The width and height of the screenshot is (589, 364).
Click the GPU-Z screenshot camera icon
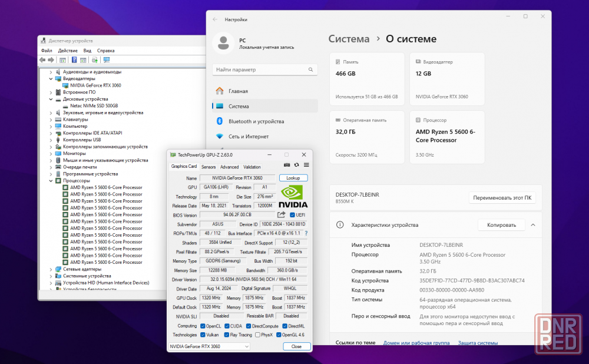point(287,165)
